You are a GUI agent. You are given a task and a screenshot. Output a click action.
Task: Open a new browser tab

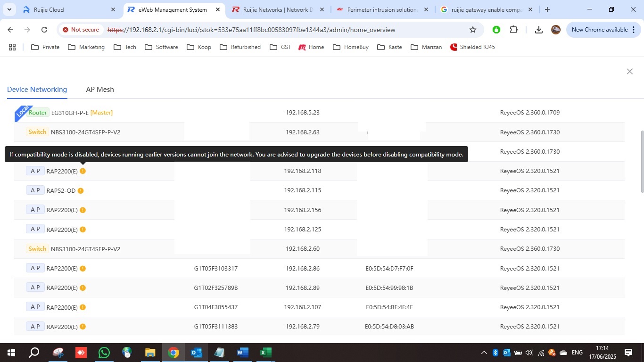point(547,9)
